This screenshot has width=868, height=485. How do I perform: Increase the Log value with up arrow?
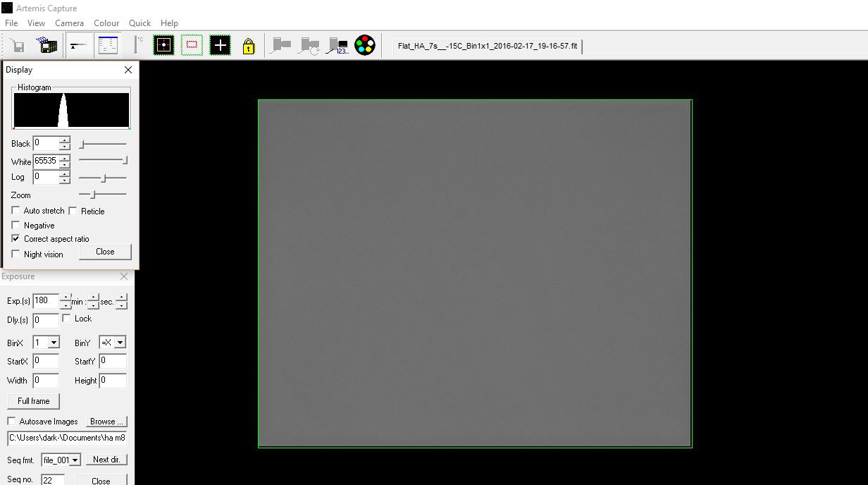click(65, 173)
